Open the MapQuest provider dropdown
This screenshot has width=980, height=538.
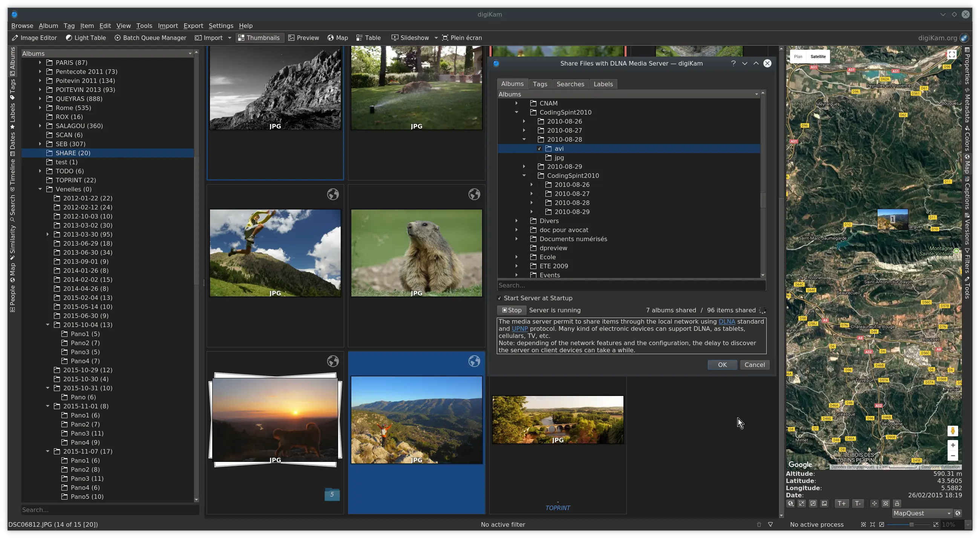point(922,513)
